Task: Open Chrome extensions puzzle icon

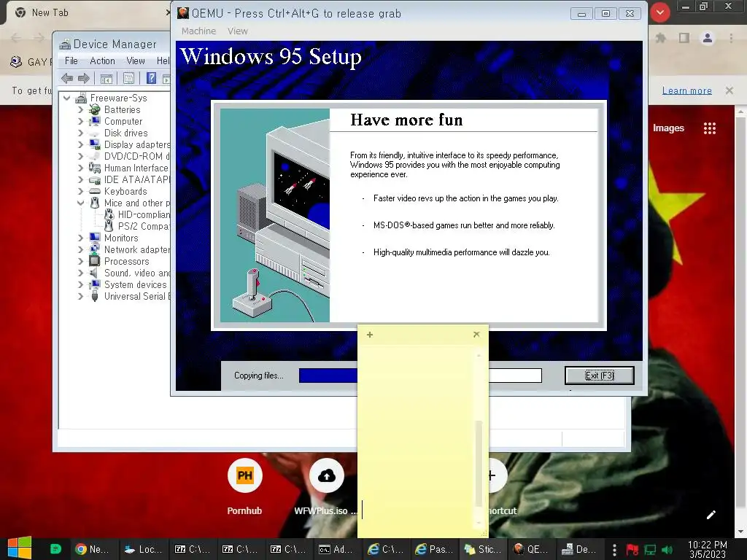Action: point(661,38)
